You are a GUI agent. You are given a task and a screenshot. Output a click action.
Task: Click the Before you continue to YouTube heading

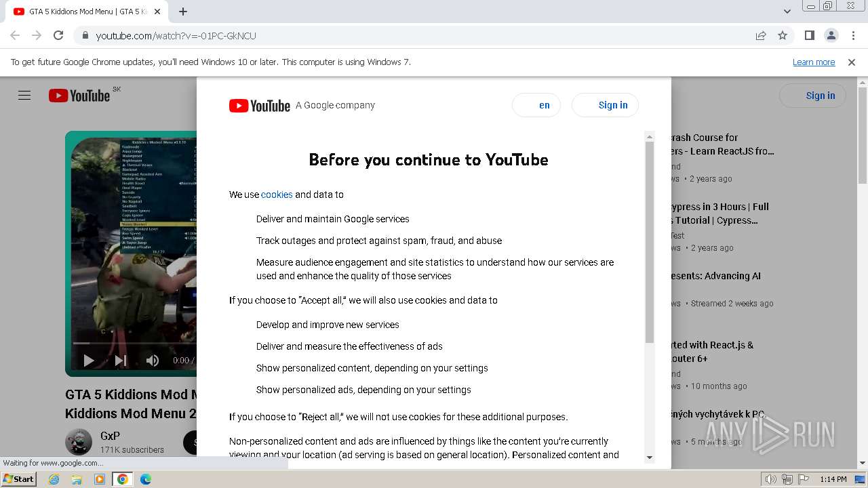point(429,160)
